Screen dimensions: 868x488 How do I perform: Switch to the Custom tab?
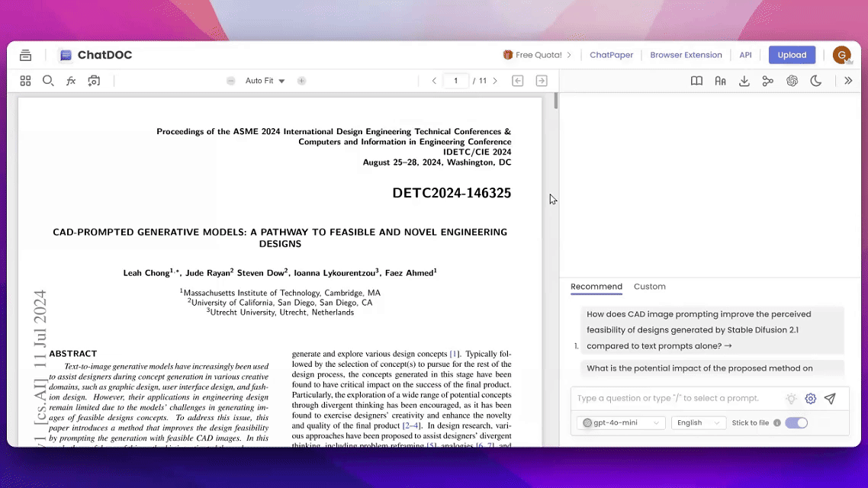coord(649,287)
